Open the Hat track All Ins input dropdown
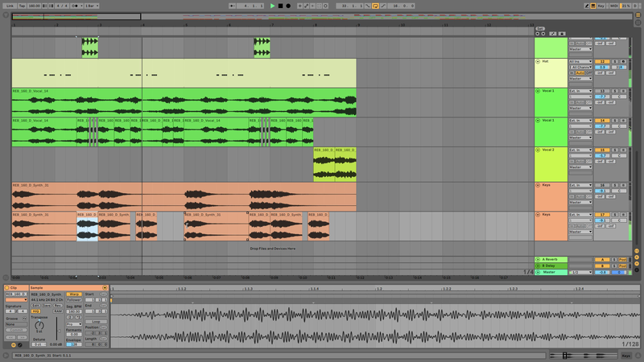Image resolution: width=644 pixels, height=362 pixels. [x=580, y=62]
